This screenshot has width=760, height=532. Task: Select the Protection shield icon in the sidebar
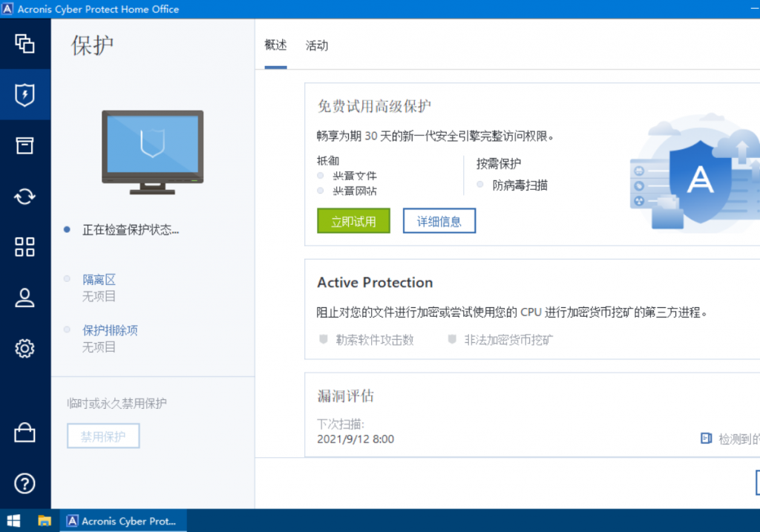pos(24,94)
